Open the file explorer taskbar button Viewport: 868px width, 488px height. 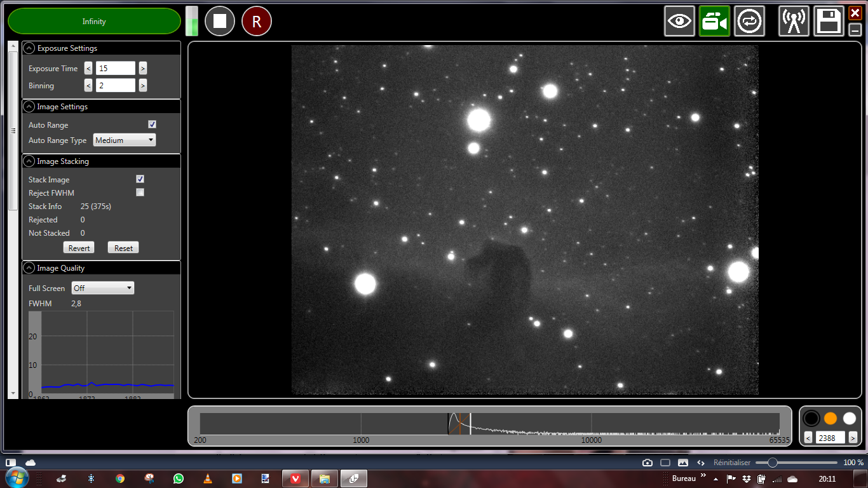(324, 478)
